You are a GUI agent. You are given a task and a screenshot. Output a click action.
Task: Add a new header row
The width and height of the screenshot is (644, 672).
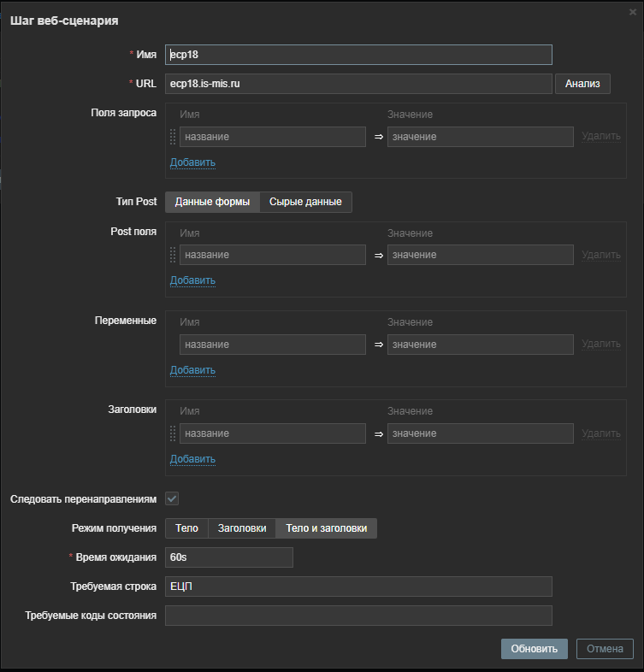point(192,459)
